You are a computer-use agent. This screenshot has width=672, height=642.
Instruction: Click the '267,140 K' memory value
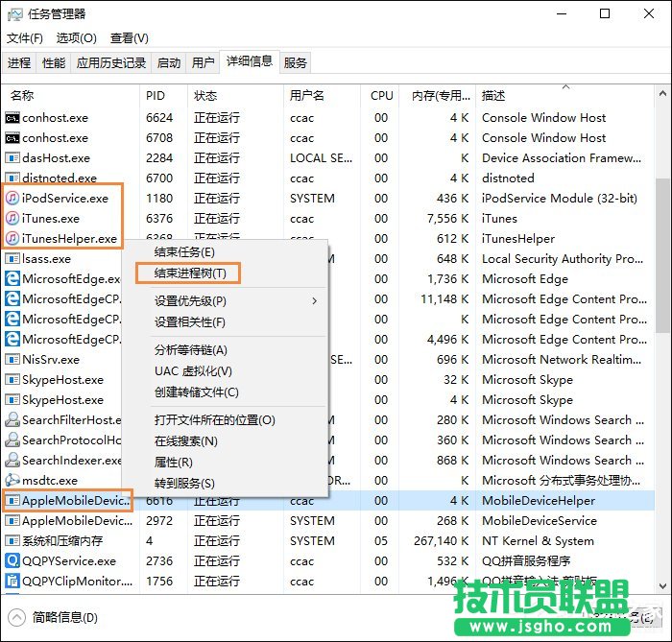point(441,540)
